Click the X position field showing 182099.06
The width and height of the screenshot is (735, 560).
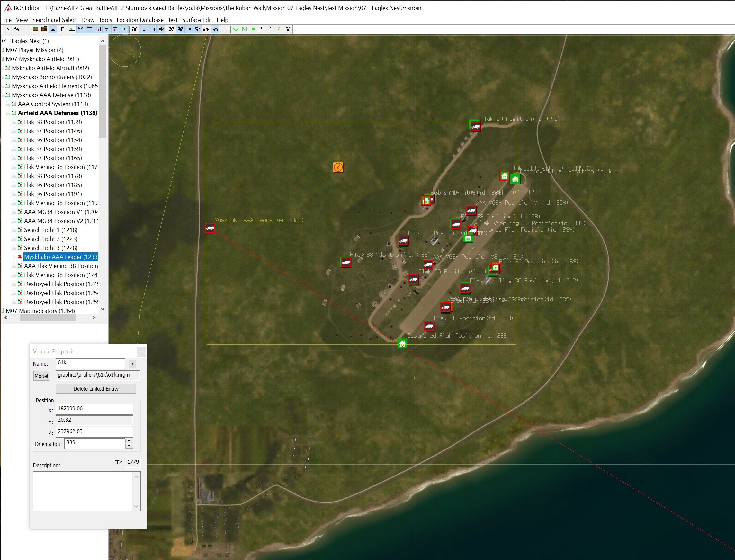pyautogui.click(x=94, y=409)
